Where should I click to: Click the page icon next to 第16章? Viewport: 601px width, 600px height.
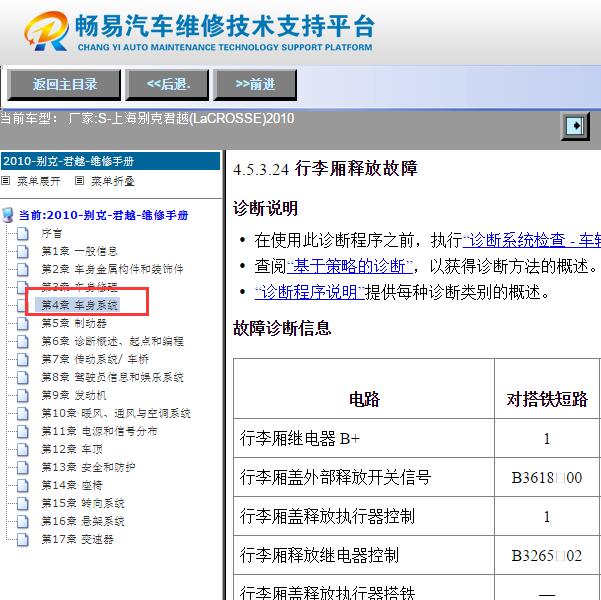click(x=23, y=521)
